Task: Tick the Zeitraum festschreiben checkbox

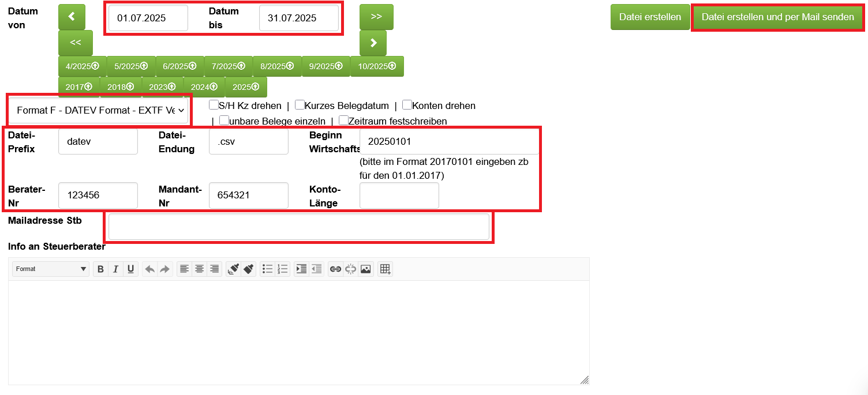Action: (343, 121)
